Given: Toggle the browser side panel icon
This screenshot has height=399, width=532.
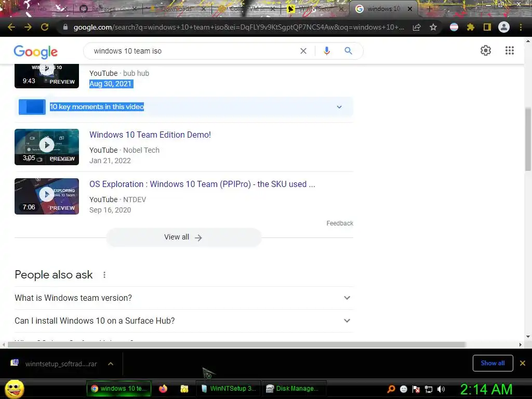Looking at the screenshot, I should pos(487,27).
